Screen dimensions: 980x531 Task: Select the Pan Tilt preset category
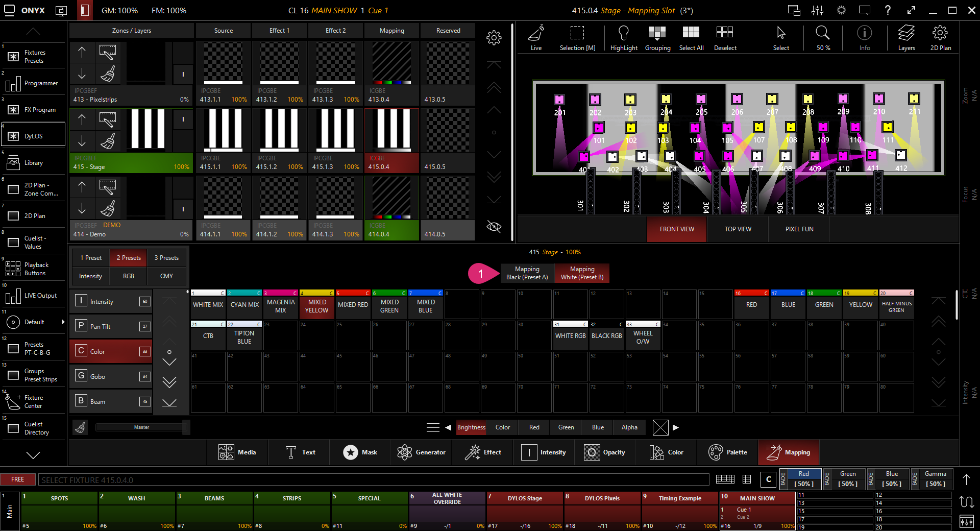point(111,326)
